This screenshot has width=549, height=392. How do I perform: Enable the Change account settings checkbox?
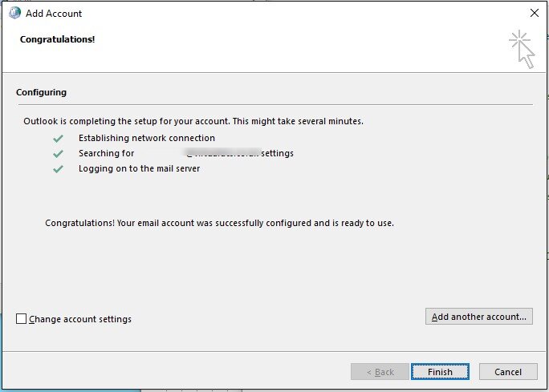tap(21, 318)
